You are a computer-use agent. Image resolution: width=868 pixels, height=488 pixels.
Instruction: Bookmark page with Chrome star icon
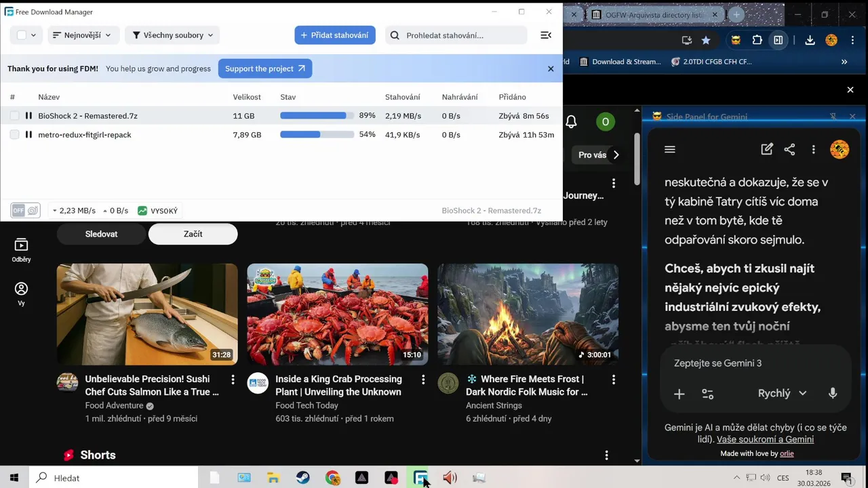706,41
